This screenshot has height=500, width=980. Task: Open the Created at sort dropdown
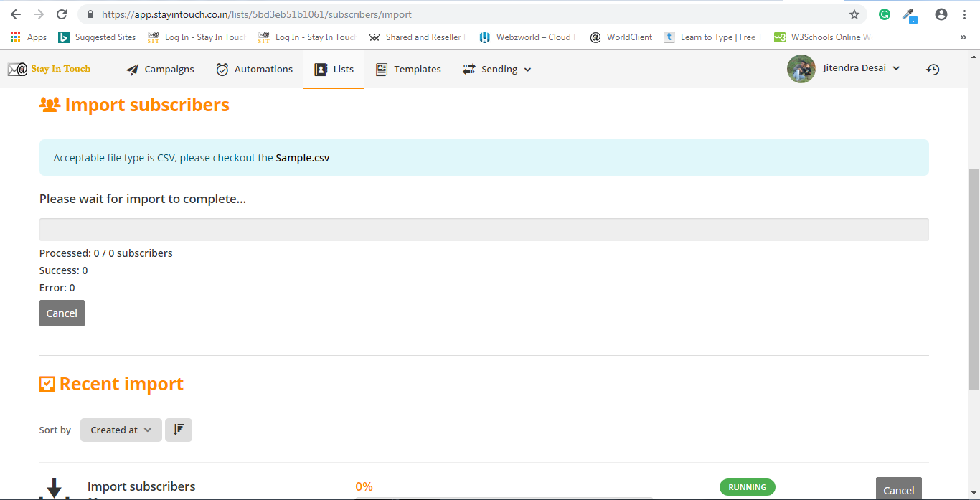(x=121, y=430)
